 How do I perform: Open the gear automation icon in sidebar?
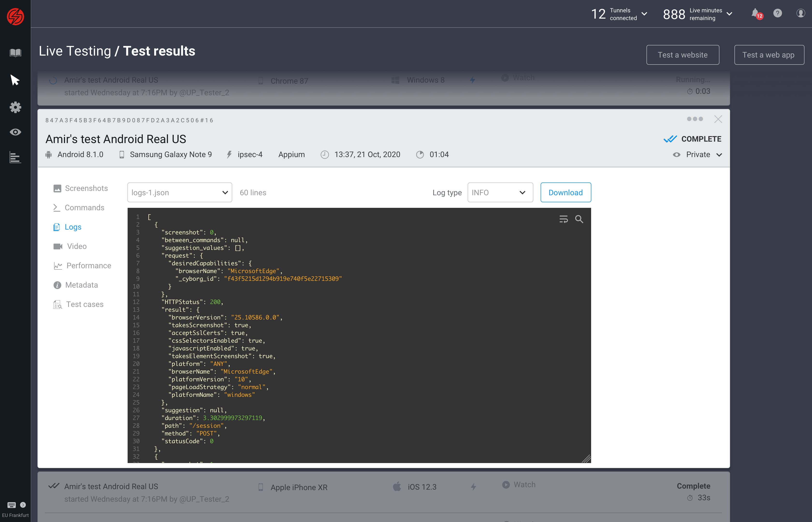pos(15,107)
